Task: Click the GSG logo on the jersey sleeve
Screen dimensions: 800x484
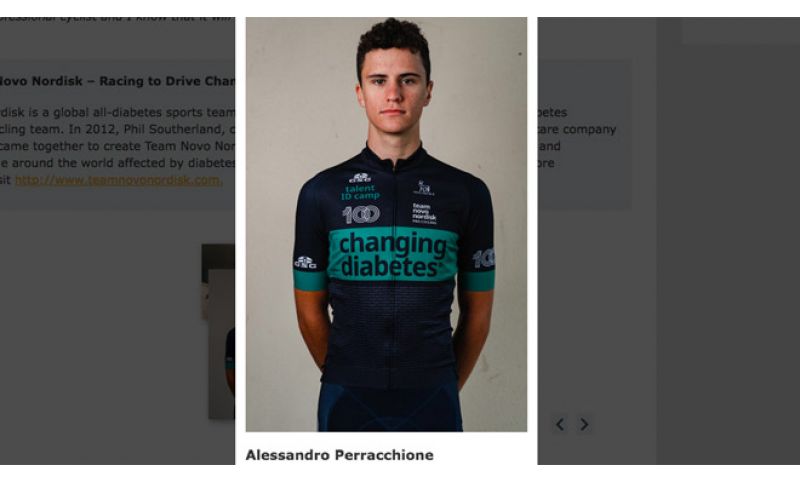Action: 305,262
